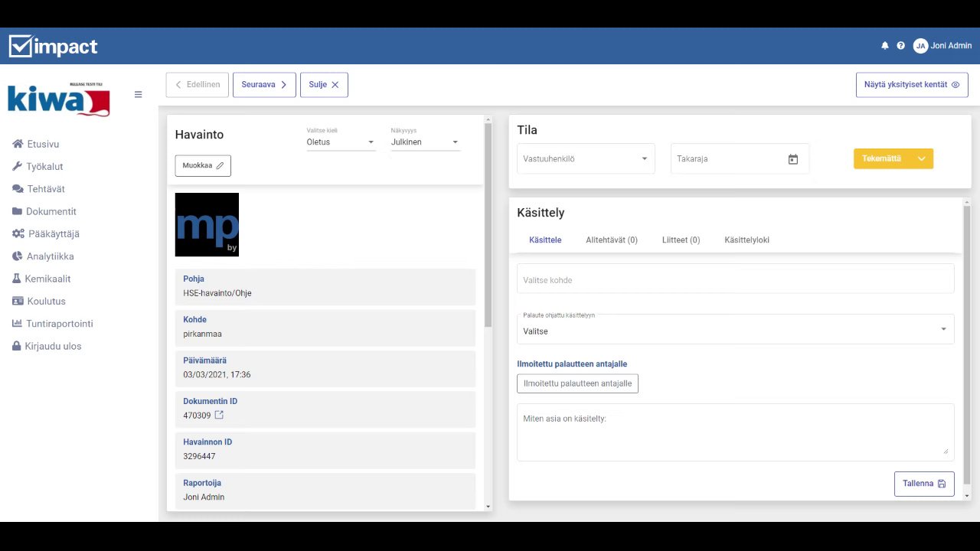Open the Takaraja calendar picker icon
Screen dimensions: 980x551
[x=793, y=159]
